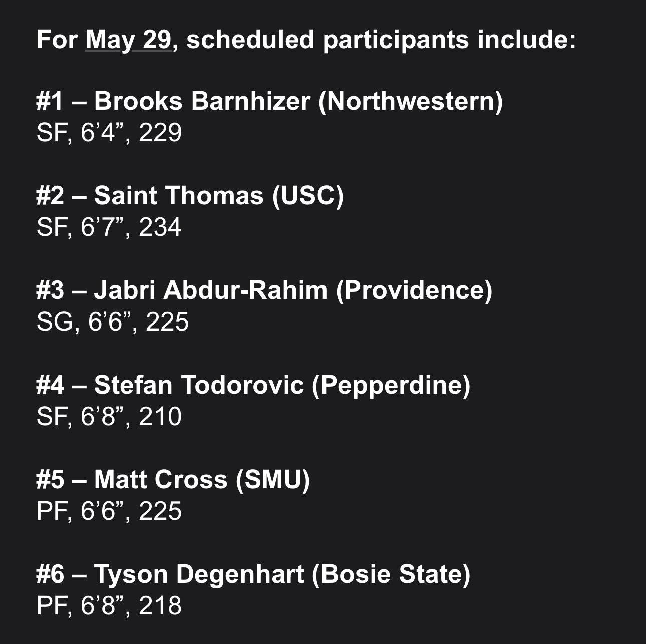Click the #2 Saint Thomas heading
The height and width of the screenshot is (644, 646).
pos(190,196)
